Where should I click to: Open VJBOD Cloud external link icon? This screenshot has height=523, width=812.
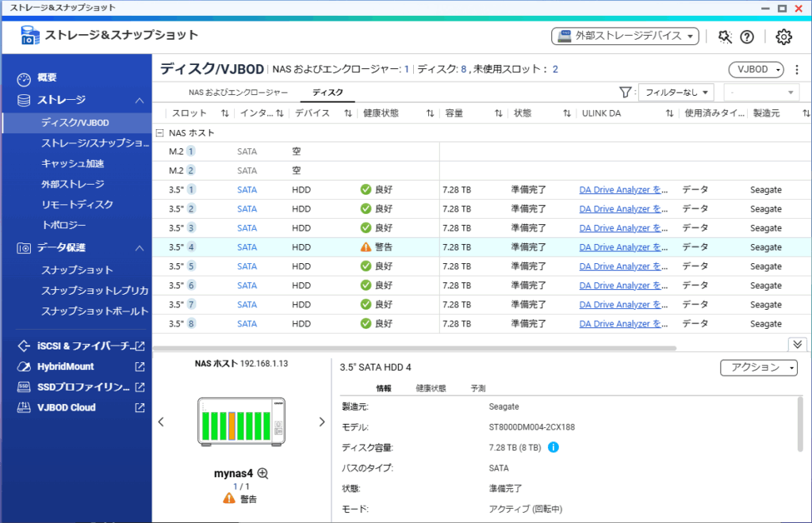(140, 407)
